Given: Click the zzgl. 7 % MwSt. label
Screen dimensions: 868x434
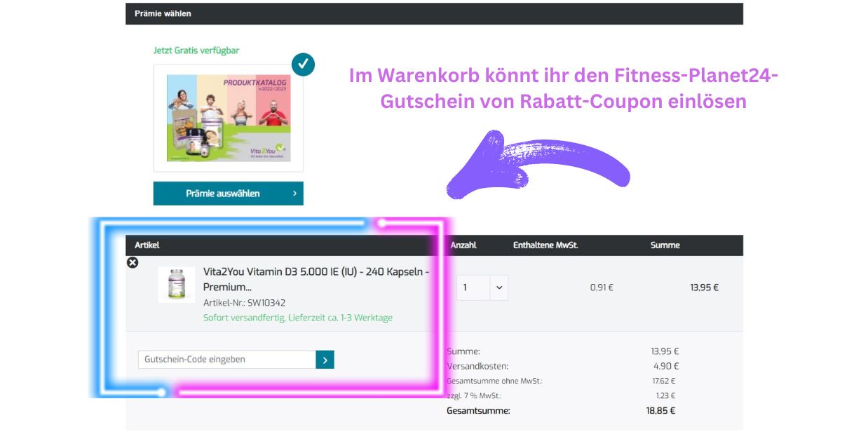Looking at the screenshot, I should click(474, 396).
